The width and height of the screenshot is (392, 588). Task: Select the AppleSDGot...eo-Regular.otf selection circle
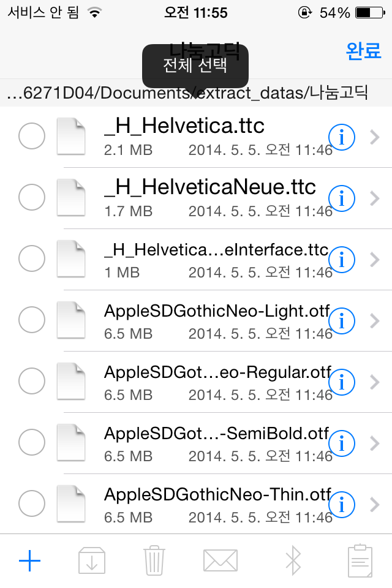point(32,381)
